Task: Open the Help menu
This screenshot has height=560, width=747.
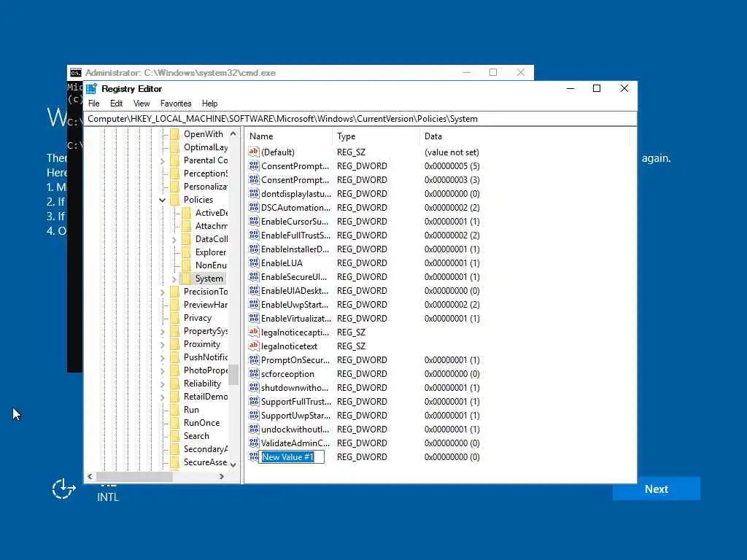Action: coord(209,104)
